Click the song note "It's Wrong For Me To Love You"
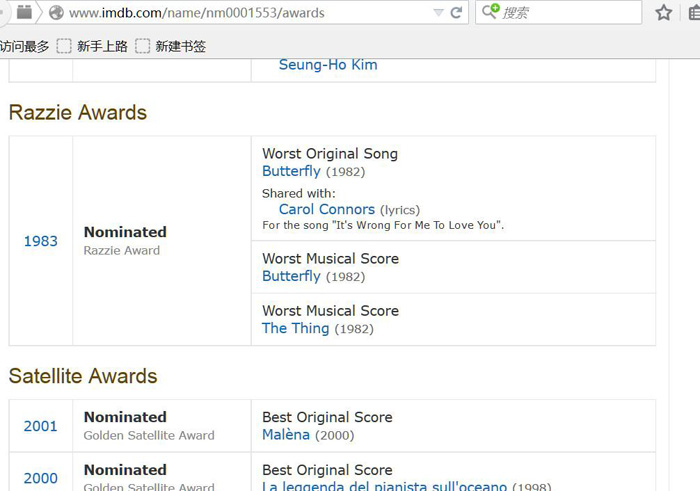Image resolution: width=700 pixels, height=491 pixels. [x=383, y=225]
